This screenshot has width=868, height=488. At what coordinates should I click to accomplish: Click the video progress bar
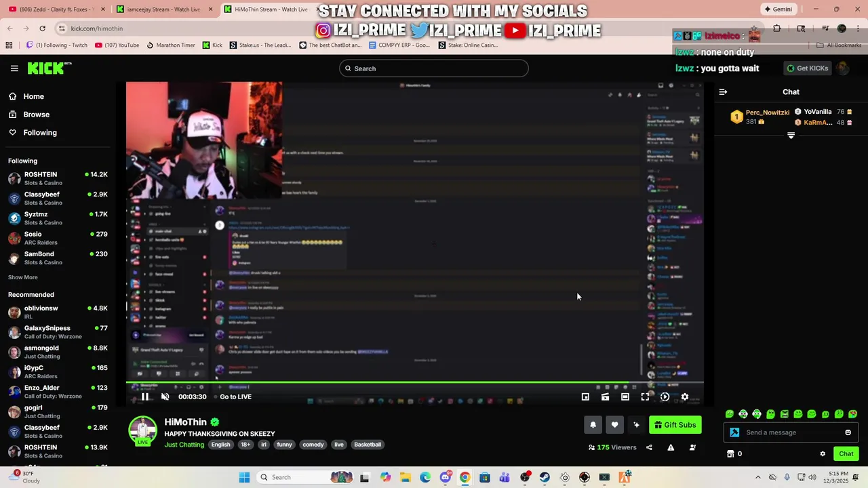(414, 383)
